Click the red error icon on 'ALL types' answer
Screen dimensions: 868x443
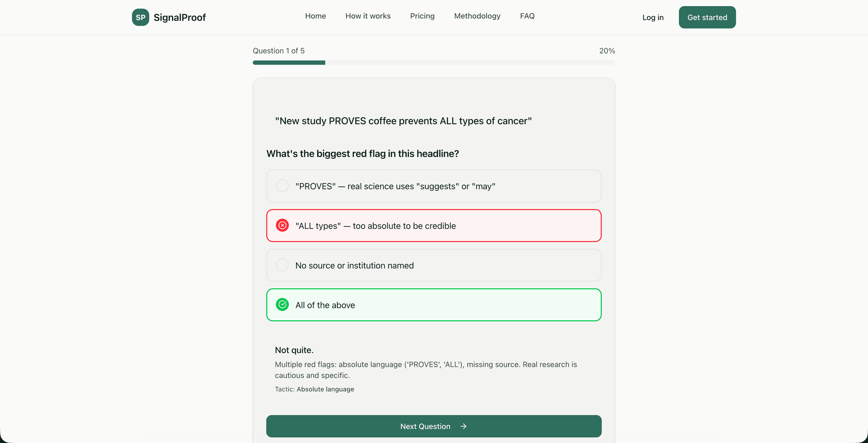282,225
